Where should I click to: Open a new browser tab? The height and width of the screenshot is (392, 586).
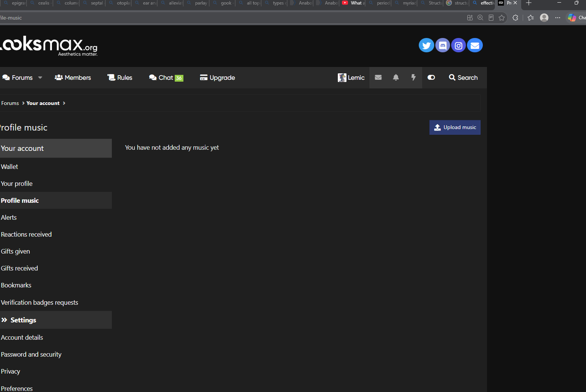tap(529, 3)
